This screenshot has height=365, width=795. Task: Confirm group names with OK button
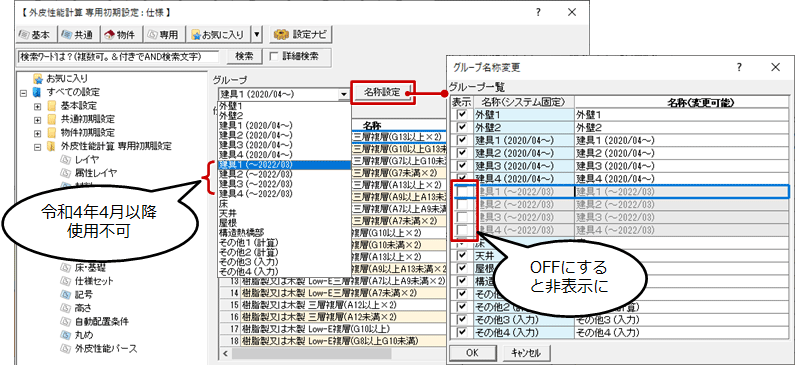point(472,353)
